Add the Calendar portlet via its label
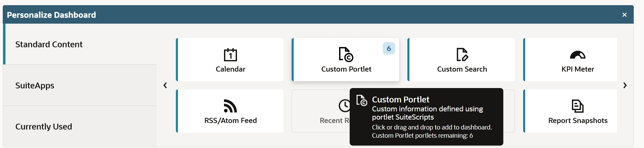 tap(230, 69)
